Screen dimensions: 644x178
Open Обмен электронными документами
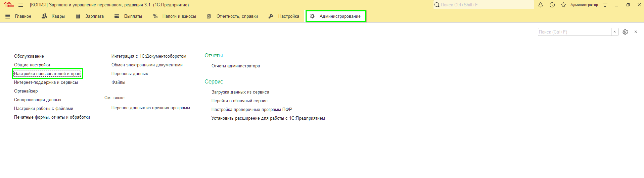click(x=147, y=65)
